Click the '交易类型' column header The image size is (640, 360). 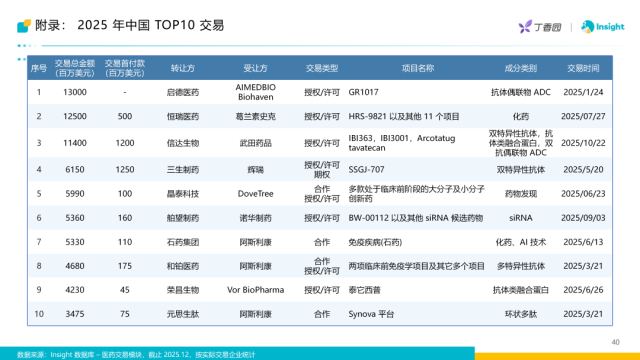click(x=322, y=68)
